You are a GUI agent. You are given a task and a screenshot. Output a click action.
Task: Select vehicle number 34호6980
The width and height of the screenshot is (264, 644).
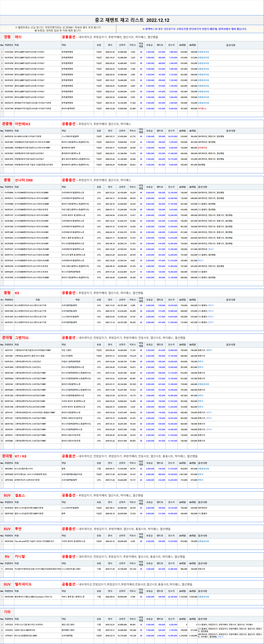pos(9,441)
